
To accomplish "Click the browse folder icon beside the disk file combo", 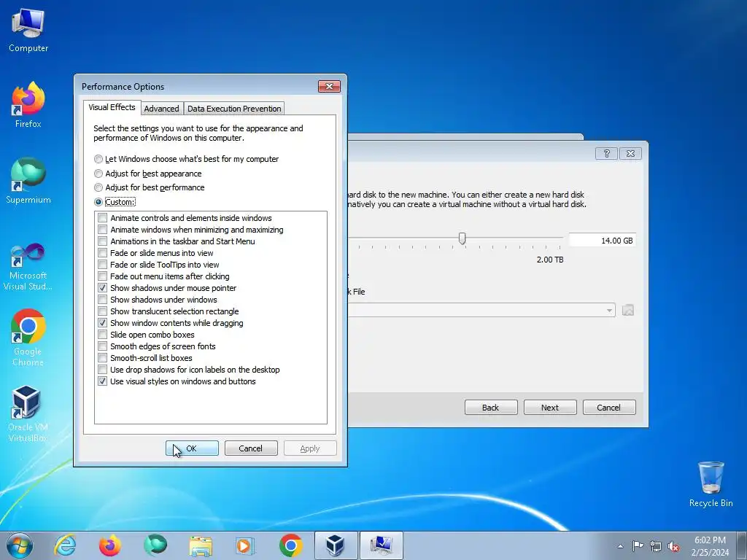I will coord(628,310).
